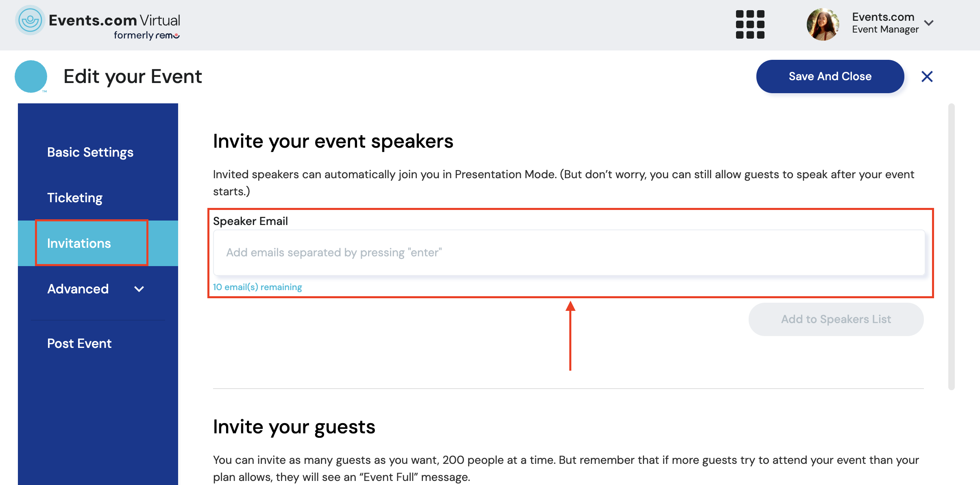The image size is (980, 485).
Task: Click the Events.com circular logo icon
Action: point(30,20)
